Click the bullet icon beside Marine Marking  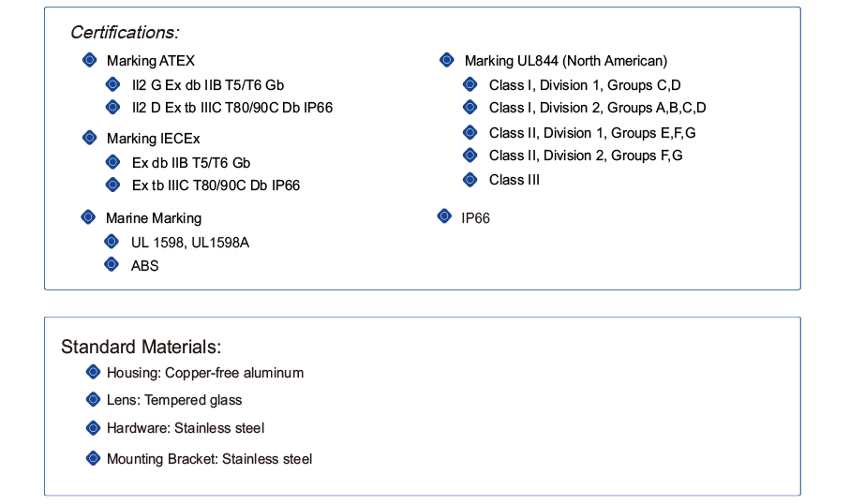(88, 217)
